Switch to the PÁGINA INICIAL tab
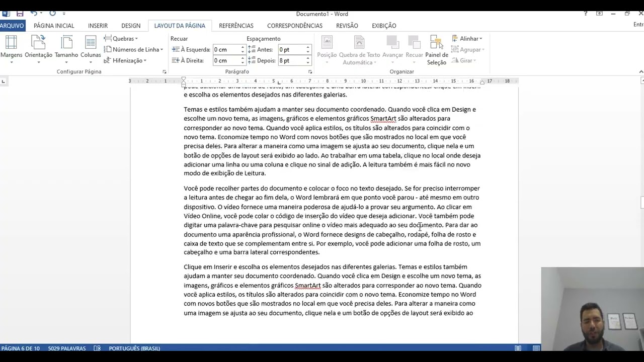This screenshot has height=362, width=644. [54, 26]
